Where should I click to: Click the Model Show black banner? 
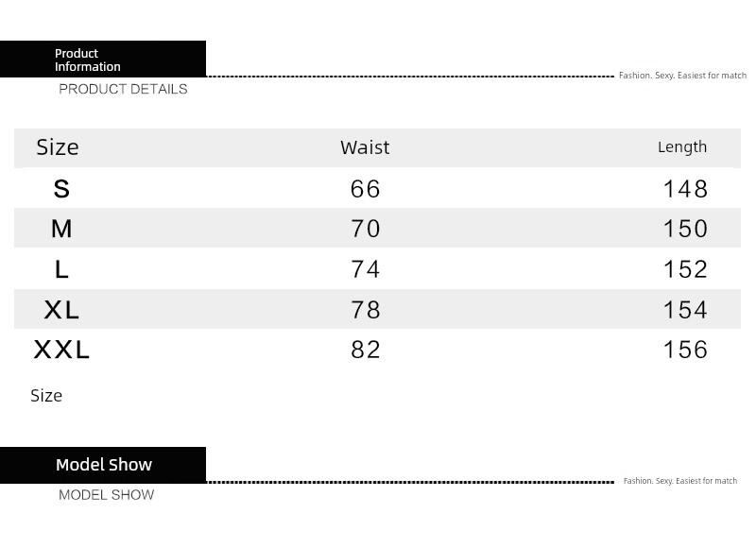103,465
